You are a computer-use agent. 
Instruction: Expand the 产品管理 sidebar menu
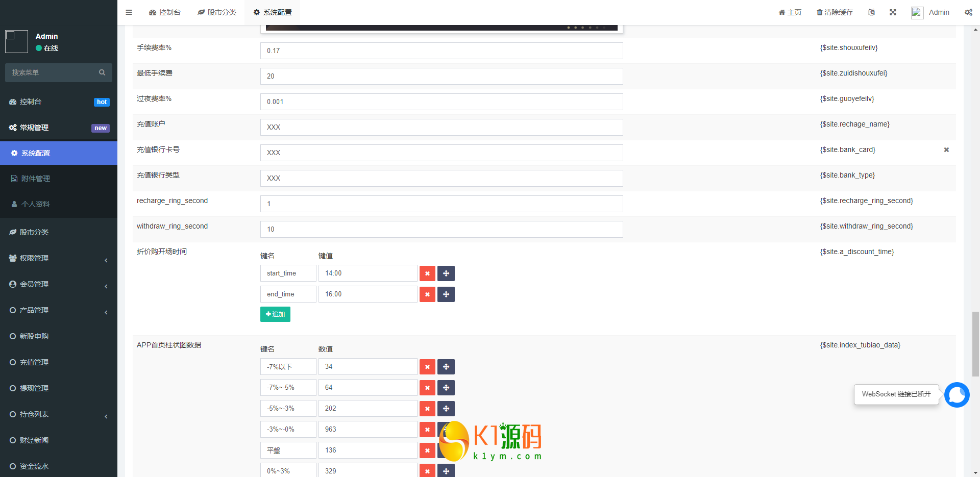[x=59, y=310]
